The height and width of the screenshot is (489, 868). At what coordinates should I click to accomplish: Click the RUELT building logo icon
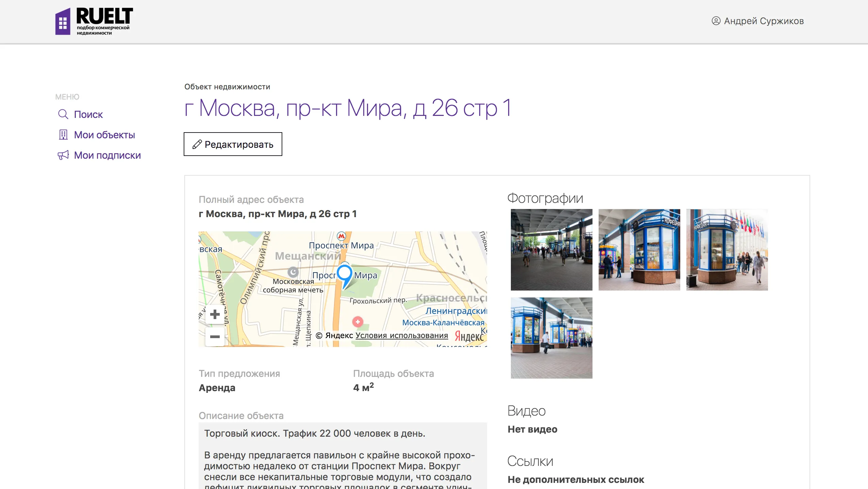[x=63, y=22]
